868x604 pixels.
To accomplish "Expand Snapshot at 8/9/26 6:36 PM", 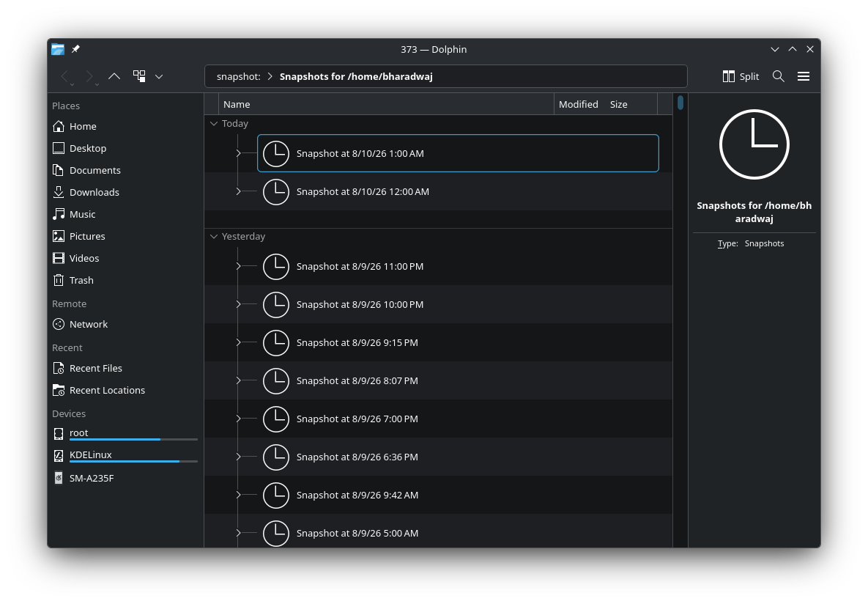I will (x=239, y=457).
